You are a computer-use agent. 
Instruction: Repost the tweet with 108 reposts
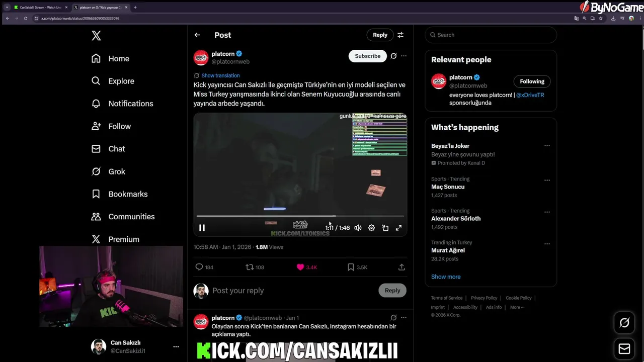[255, 267]
